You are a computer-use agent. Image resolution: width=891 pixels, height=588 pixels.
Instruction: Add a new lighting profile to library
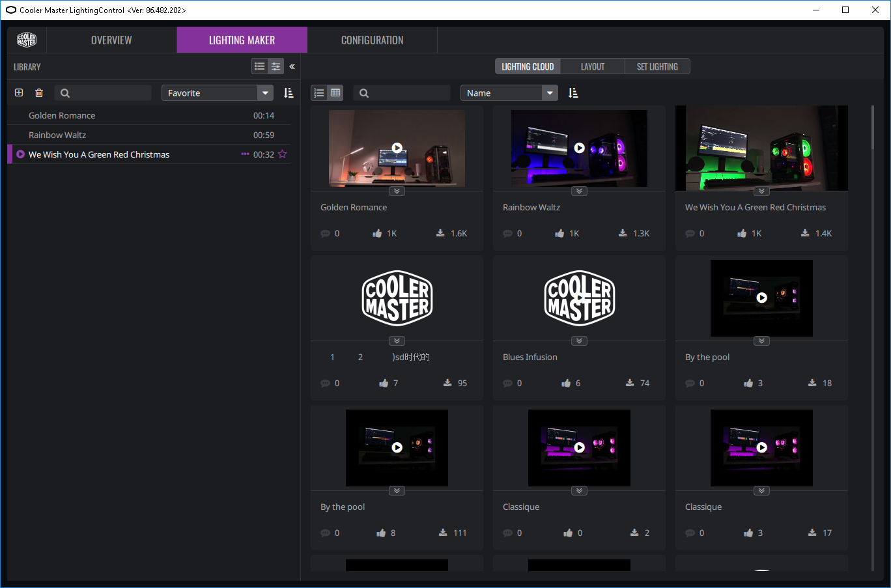point(19,93)
